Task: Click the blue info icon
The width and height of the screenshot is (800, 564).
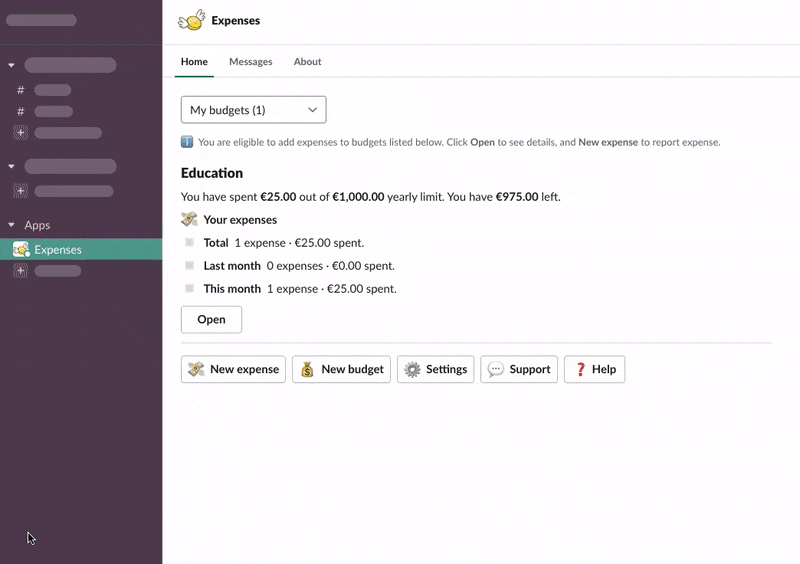Action: coord(187,142)
